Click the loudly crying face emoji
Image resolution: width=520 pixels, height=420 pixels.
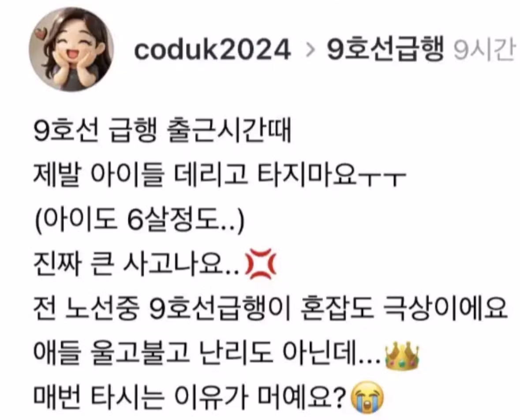pyautogui.click(x=368, y=397)
